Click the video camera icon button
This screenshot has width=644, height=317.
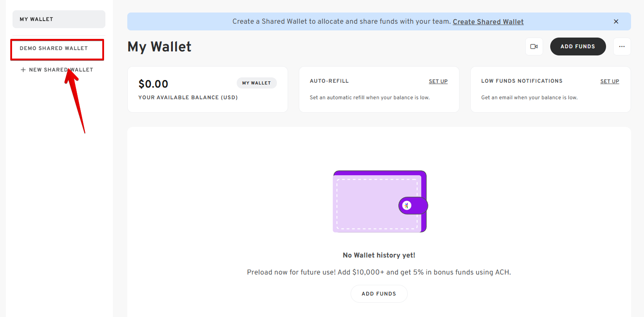pyautogui.click(x=534, y=46)
